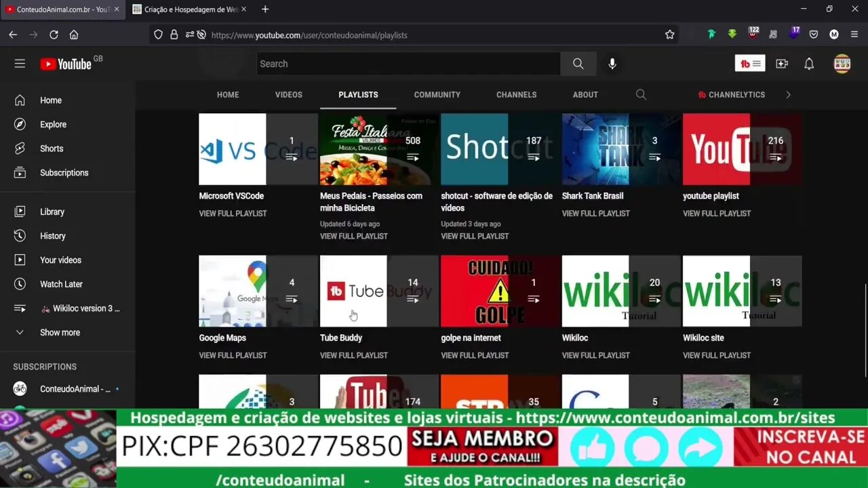Click the YouTube search input field
868x488 pixels.
click(x=409, y=64)
